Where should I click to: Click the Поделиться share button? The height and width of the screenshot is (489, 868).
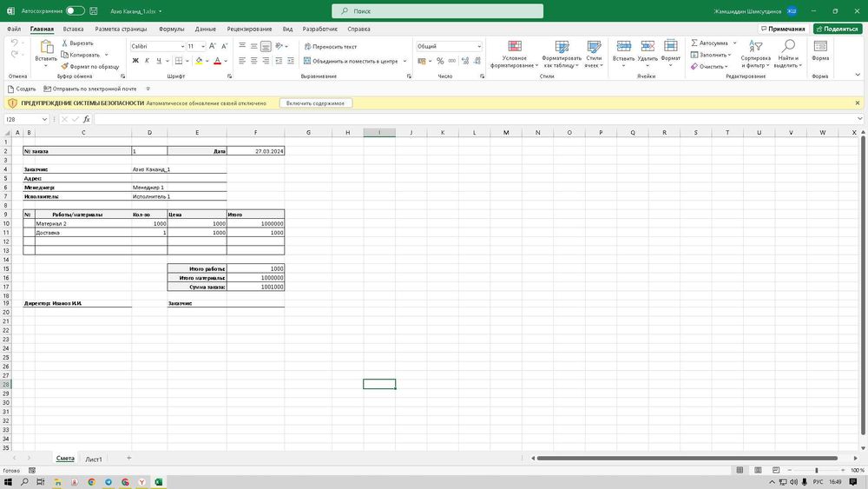tap(838, 29)
